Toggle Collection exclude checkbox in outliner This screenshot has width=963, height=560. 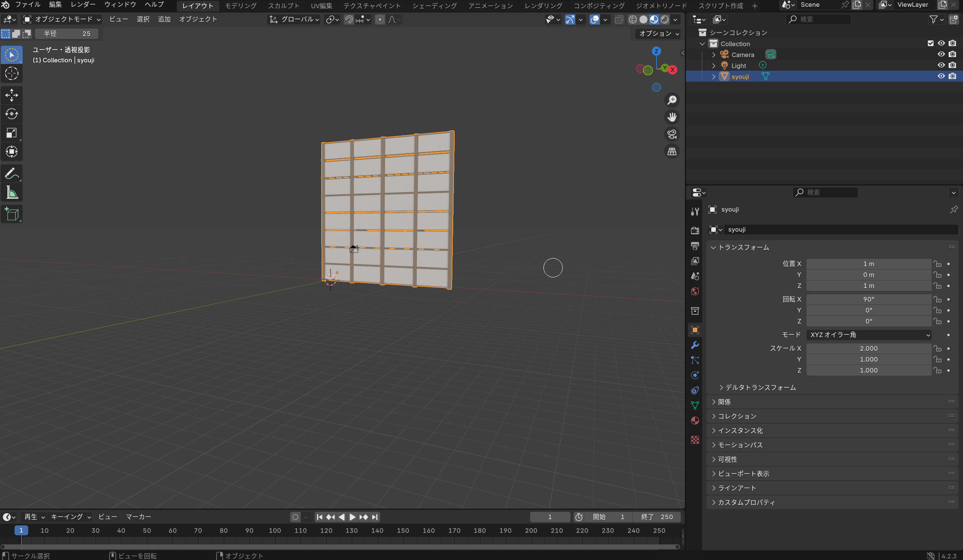click(930, 43)
